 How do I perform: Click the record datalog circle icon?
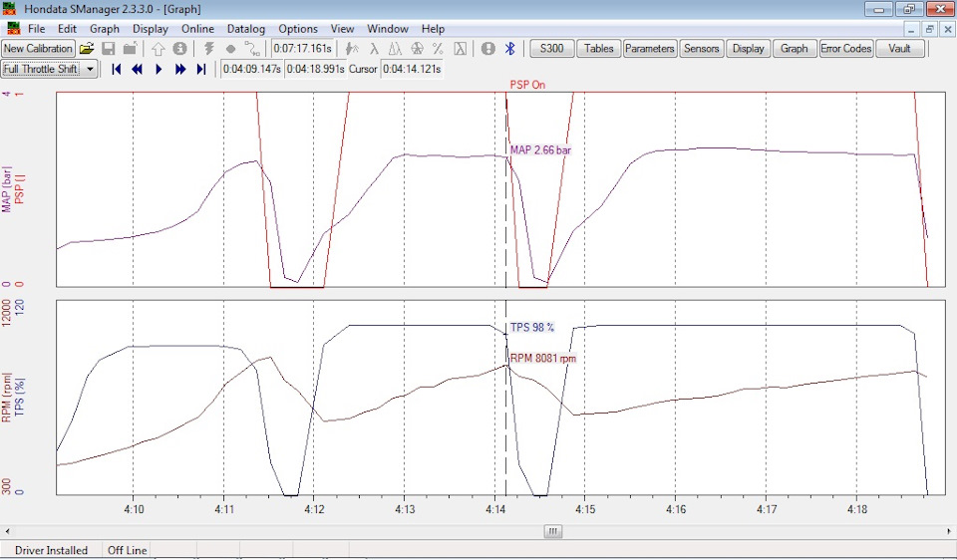pyautogui.click(x=230, y=48)
